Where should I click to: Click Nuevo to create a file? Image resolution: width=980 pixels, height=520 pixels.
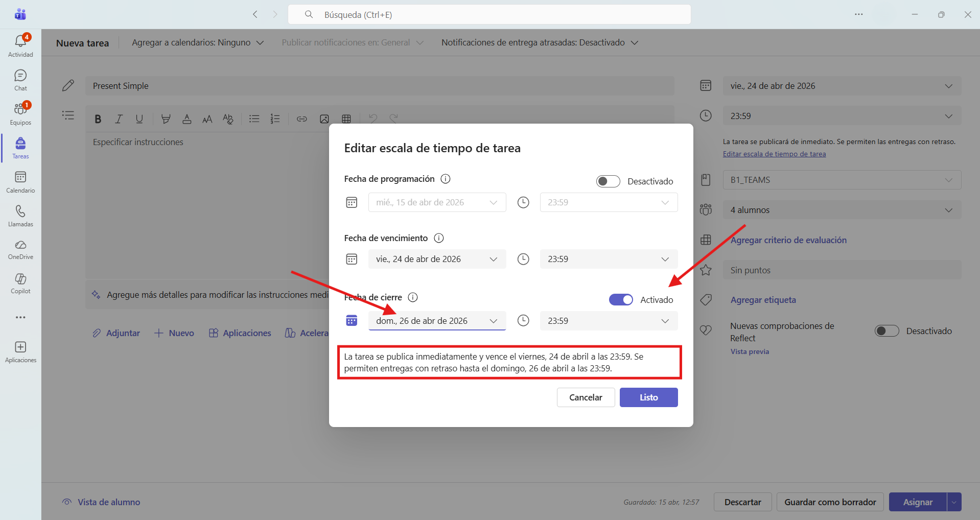pyautogui.click(x=174, y=333)
